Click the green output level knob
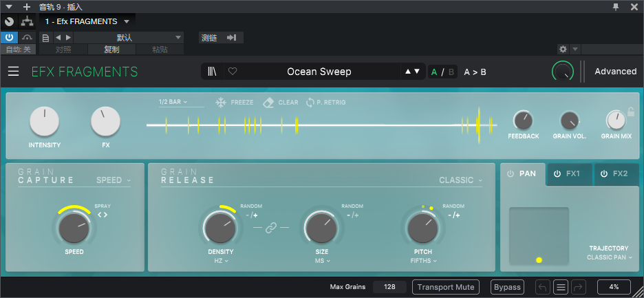 click(x=562, y=72)
